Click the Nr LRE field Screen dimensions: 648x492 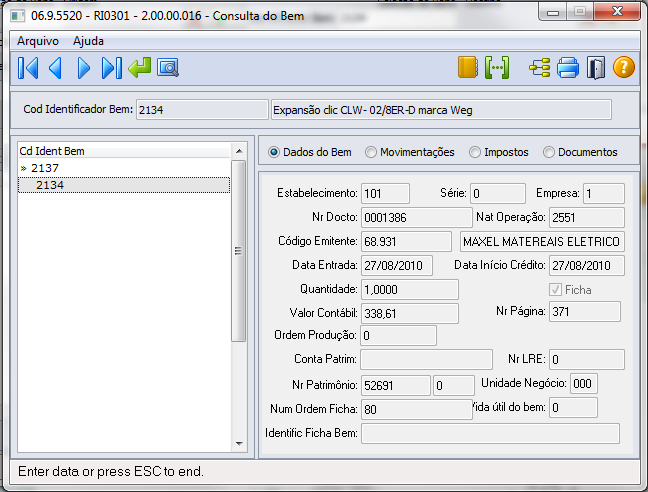587,359
